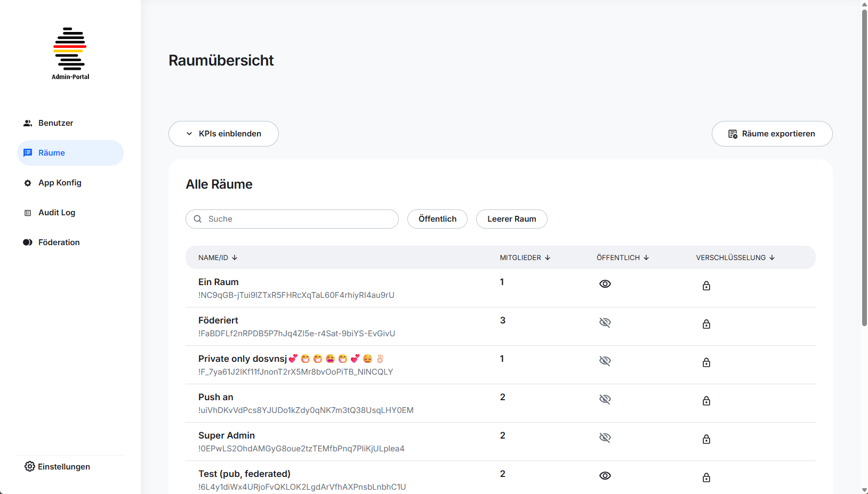Click chevron in KPIs einblenden button
The height and width of the screenshot is (494, 868).
189,134
